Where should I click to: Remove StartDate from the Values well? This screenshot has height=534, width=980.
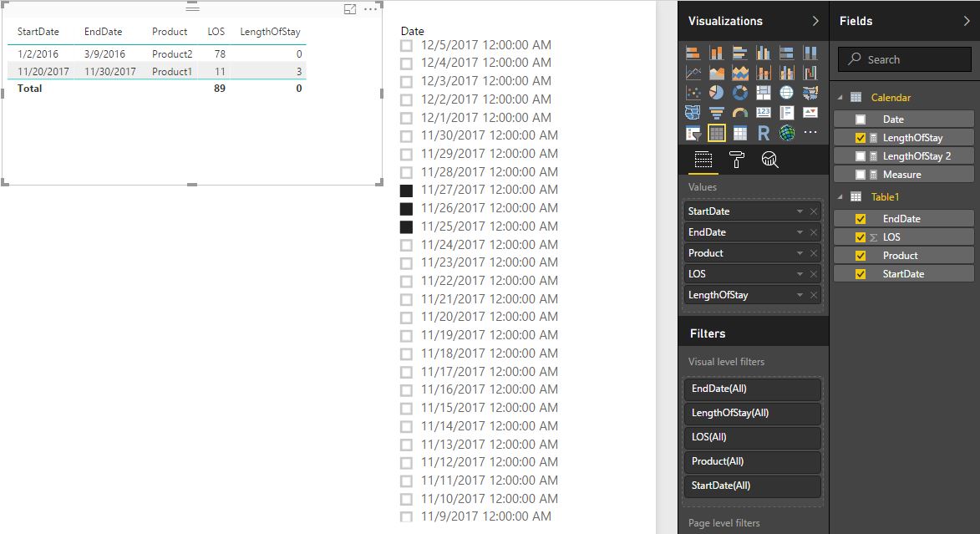coord(814,211)
